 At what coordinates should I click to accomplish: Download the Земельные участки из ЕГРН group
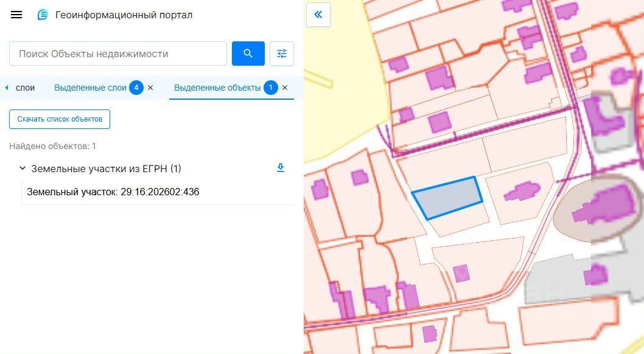(x=281, y=168)
